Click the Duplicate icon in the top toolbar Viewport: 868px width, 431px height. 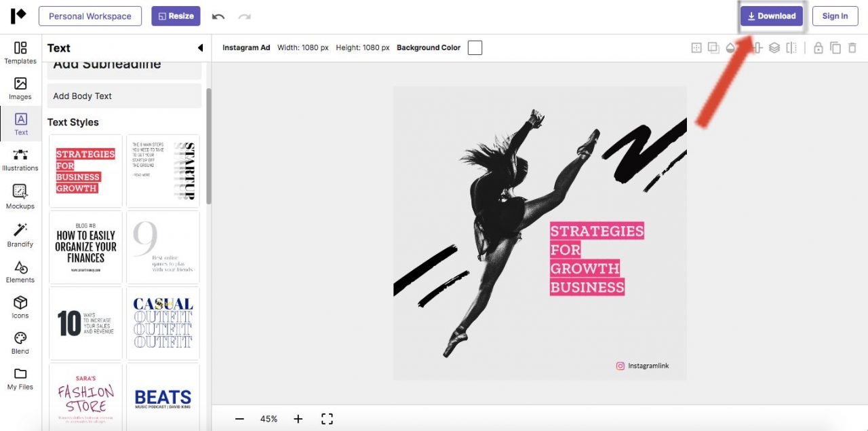pyautogui.click(x=835, y=48)
